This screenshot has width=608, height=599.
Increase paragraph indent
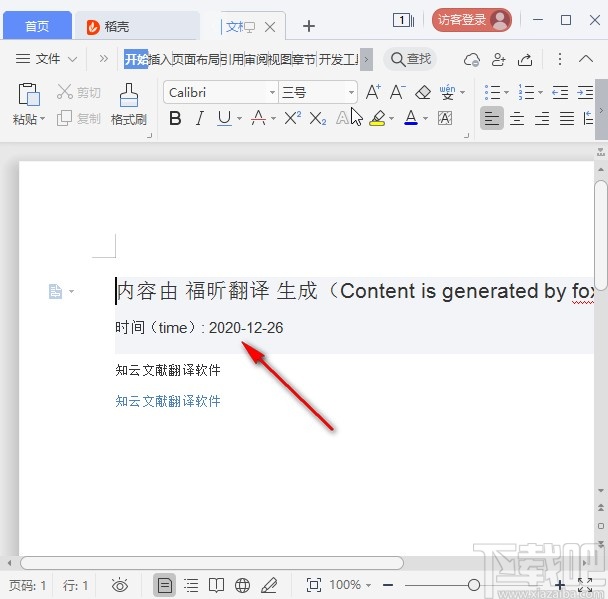point(585,92)
